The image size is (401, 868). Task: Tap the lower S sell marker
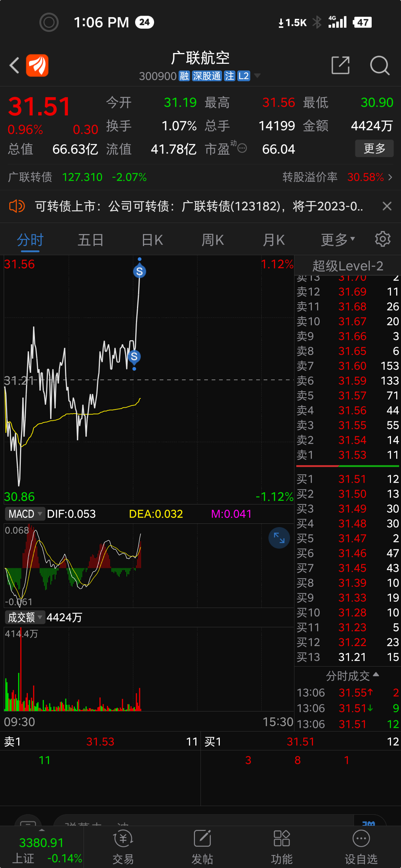pyautogui.click(x=134, y=356)
